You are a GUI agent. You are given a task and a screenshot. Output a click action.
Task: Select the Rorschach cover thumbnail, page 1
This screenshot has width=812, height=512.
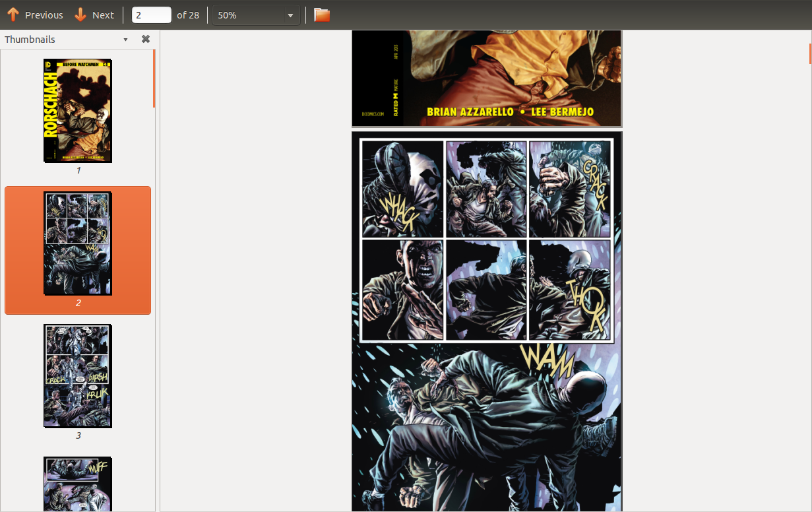(x=78, y=111)
